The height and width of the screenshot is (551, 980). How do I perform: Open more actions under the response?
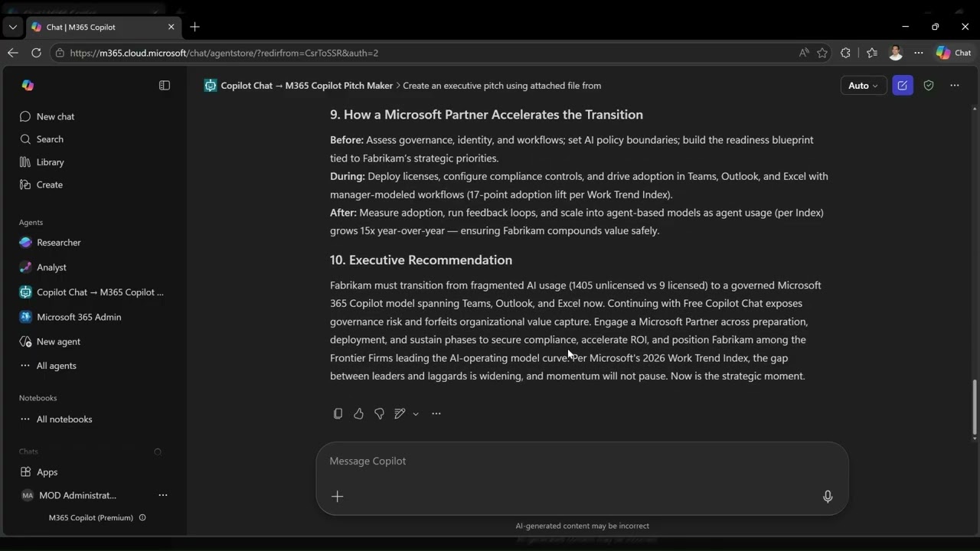pos(436,414)
